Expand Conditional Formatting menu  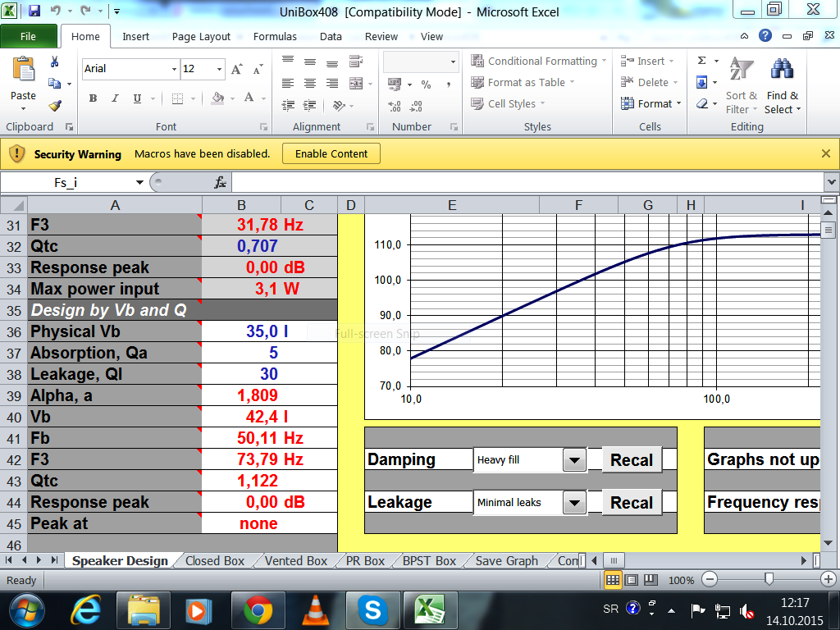click(538, 61)
